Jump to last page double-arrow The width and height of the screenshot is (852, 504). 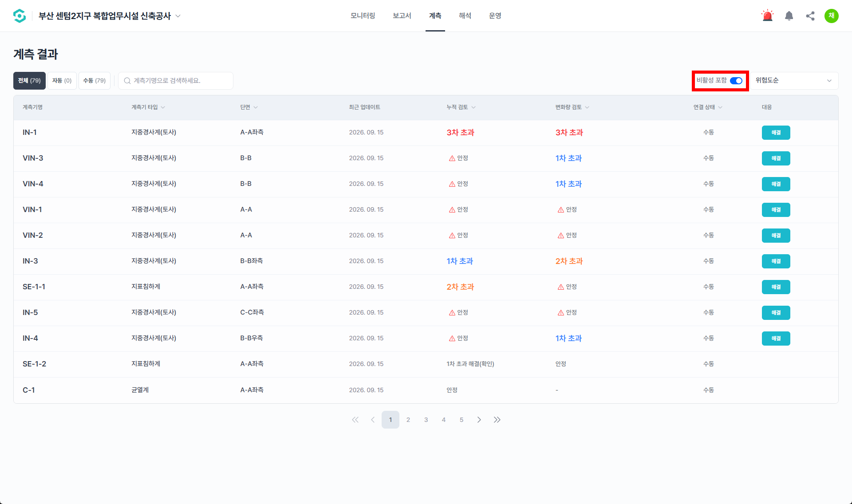[x=497, y=420]
